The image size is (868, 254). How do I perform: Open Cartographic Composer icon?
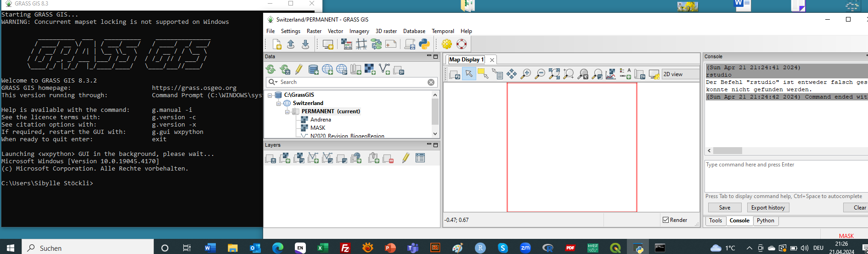(x=391, y=44)
